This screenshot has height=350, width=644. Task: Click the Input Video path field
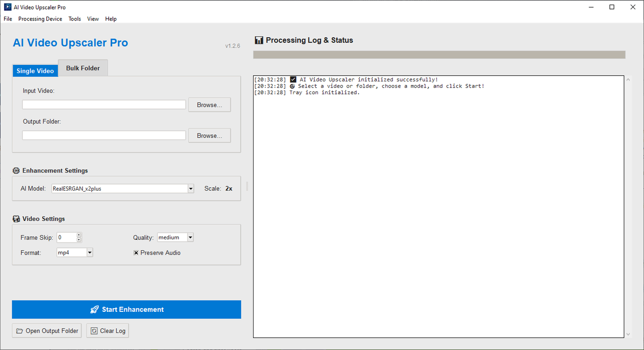(104, 105)
